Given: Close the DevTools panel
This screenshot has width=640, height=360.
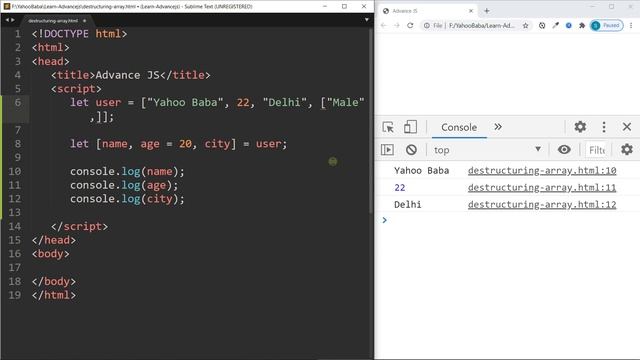Looking at the screenshot, I should coord(627,127).
